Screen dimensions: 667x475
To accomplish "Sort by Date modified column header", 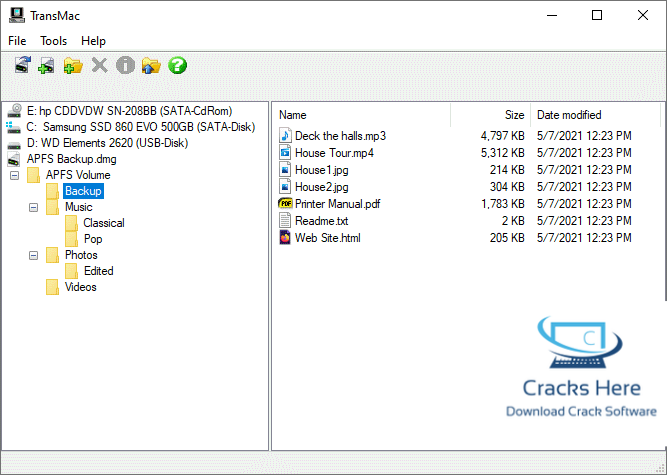I will click(569, 115).
